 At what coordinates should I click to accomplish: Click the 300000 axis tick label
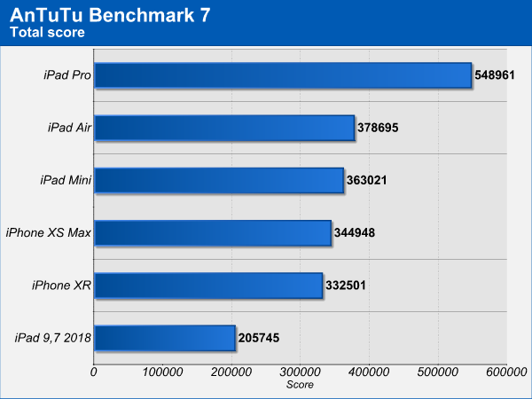301,372
